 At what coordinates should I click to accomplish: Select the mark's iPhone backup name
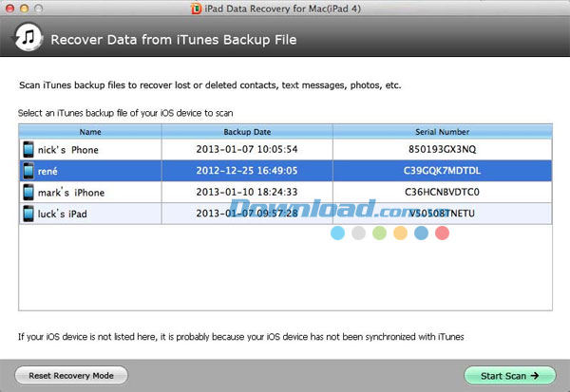(71, 192)
